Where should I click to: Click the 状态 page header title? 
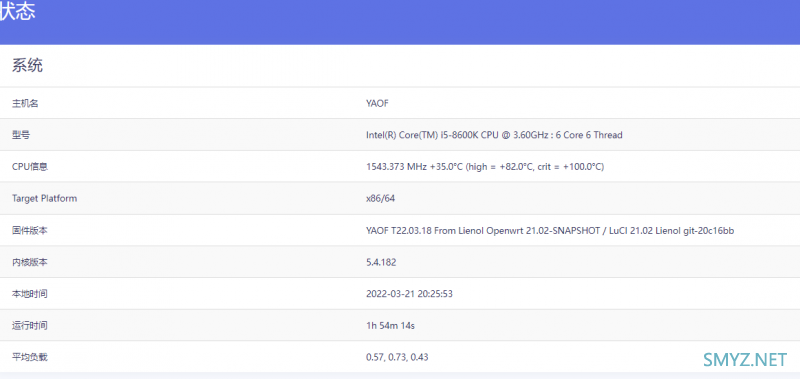17,12
